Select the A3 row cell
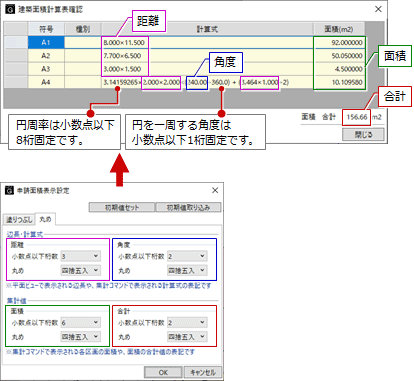Viewport: 414px width, 381px height. [x=46, y=69]
